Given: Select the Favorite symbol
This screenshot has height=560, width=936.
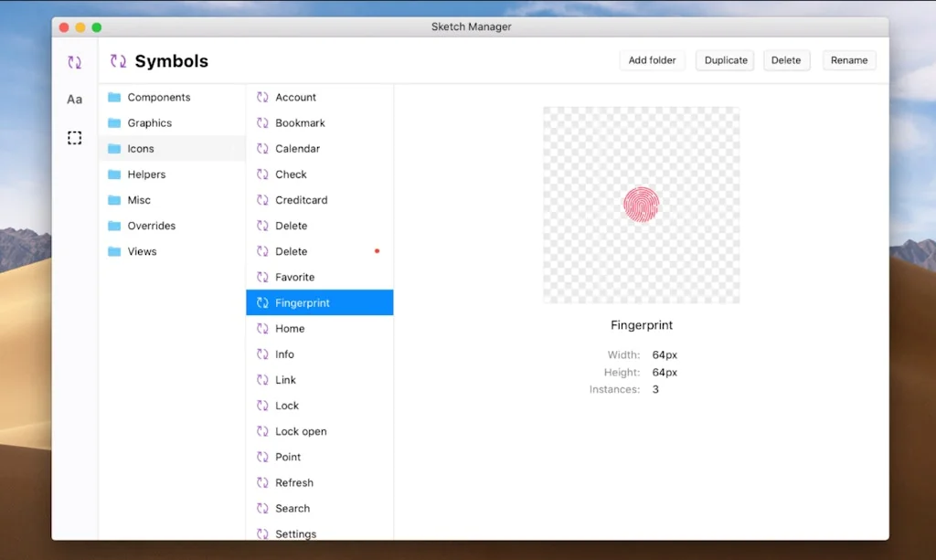Looking at the screenshot, I should [x=295, y=277].
